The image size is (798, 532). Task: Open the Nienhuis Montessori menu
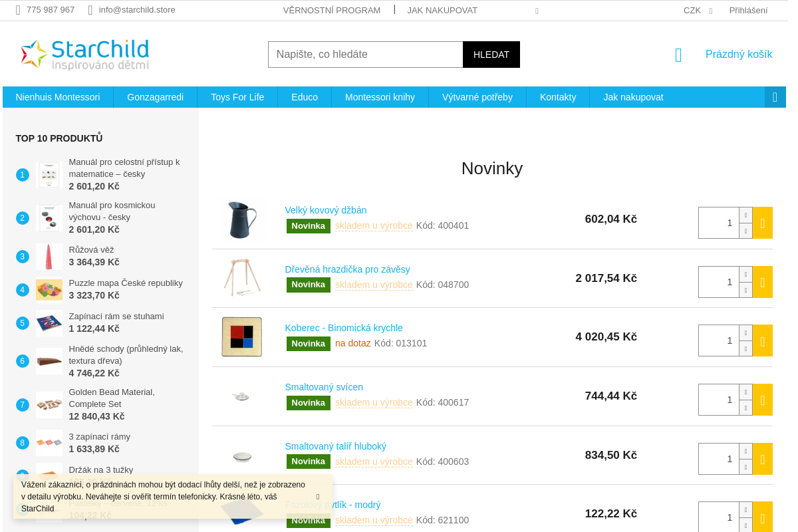pos(58,97)
